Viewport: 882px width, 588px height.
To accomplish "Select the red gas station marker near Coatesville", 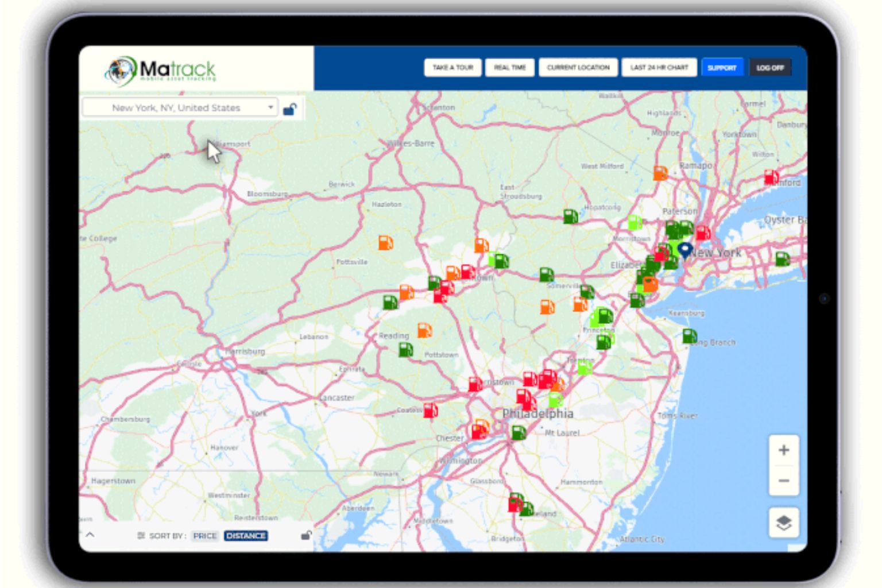I will [x=430, y=410].
